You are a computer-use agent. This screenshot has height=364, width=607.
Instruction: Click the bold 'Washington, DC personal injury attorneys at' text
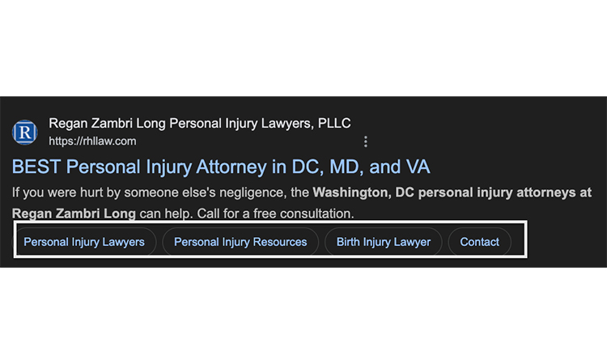(452, 193)
